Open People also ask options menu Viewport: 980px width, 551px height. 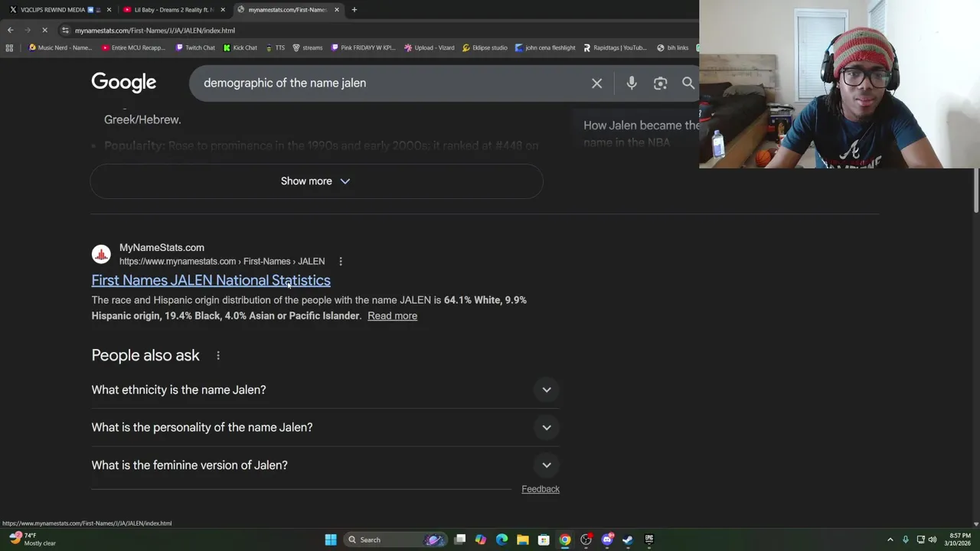(x=218, y=356)
